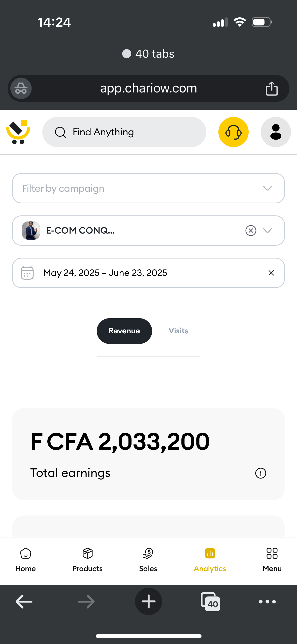Select the Revenue tab
297x644 pixels.
click(124, 331)
